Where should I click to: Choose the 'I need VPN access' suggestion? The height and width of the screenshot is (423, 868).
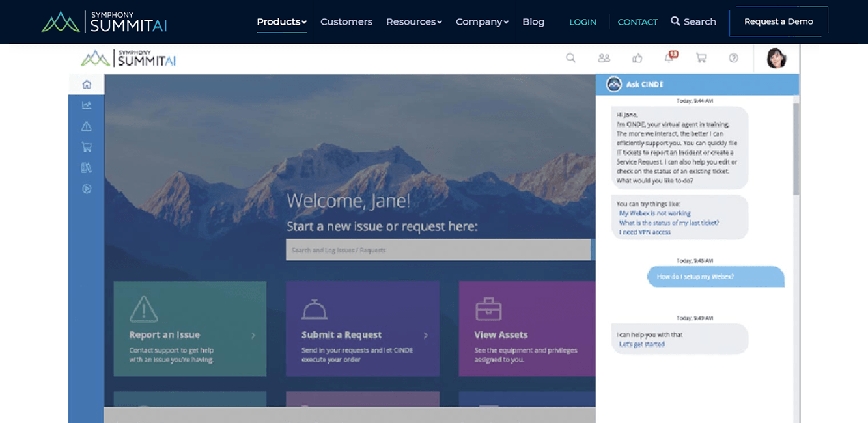point(645,232)
